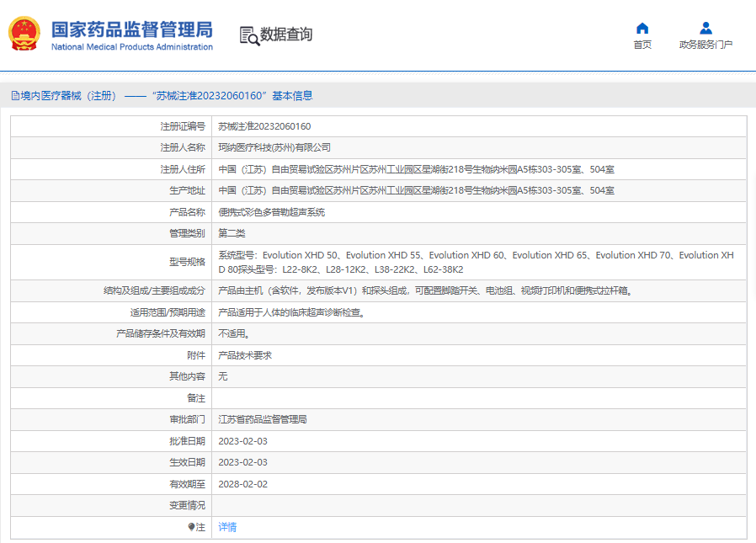Click the 注册人住所 address value
The image size is (756, 543).
point(416,169)
